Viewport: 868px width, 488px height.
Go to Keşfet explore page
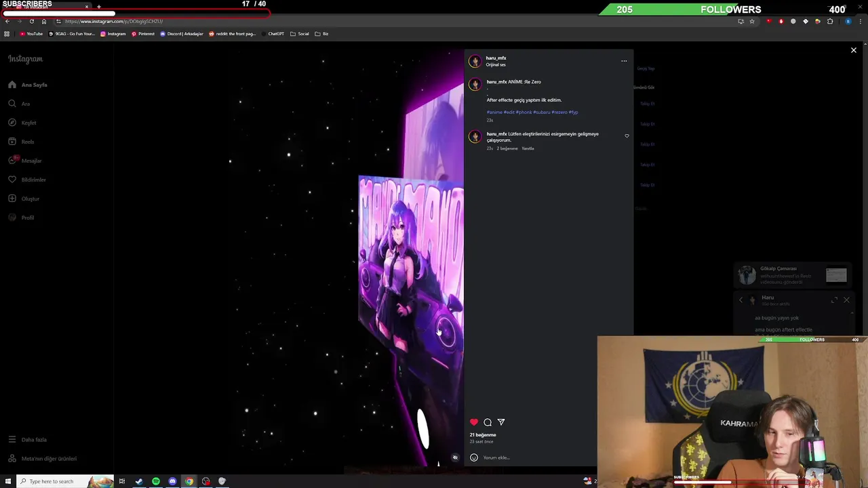click(22, 123)
